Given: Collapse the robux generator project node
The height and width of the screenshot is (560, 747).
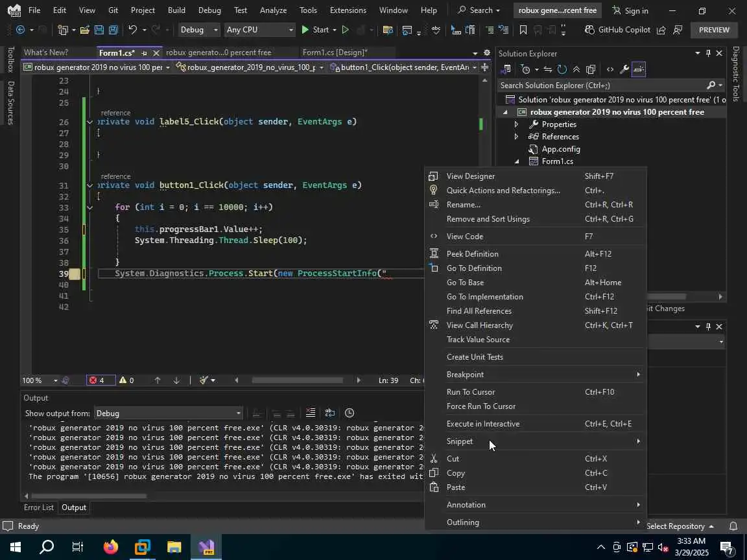Looking at the screenshot, I should click(x=506, y=112).
